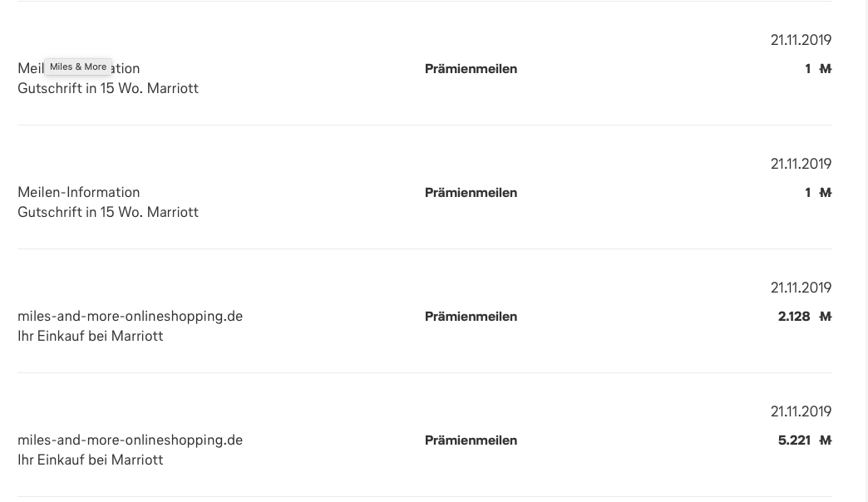Click Prämienmeilen label in the 2.128 row
Image resolution: width=868 pixels, height=502 pixels.
click(471, 317)
